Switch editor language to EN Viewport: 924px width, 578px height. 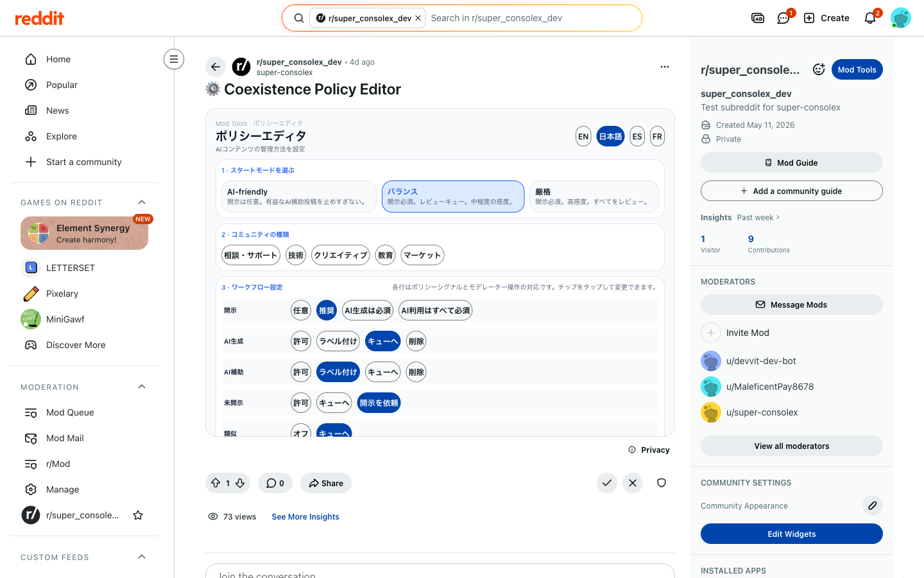tap(583, 136)
